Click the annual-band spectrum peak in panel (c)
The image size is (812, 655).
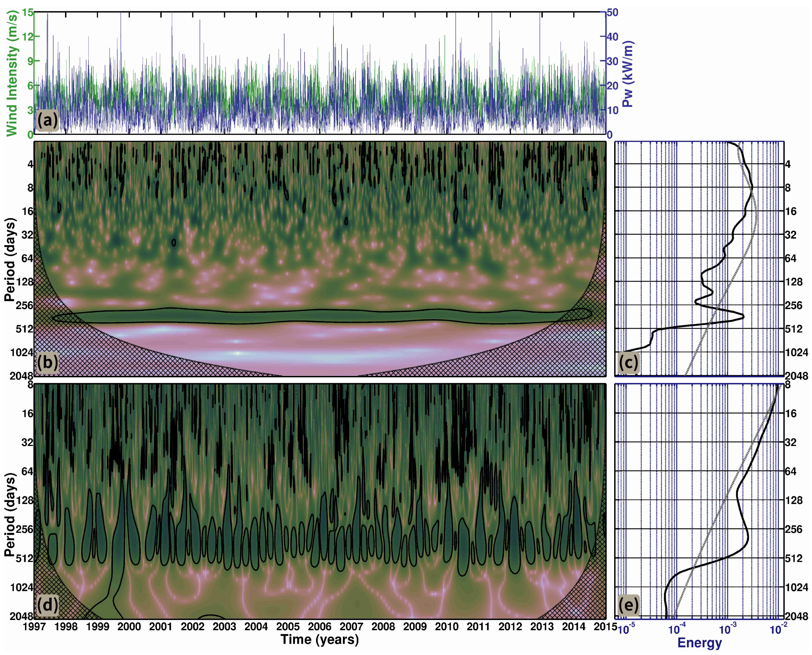point(743,316)
